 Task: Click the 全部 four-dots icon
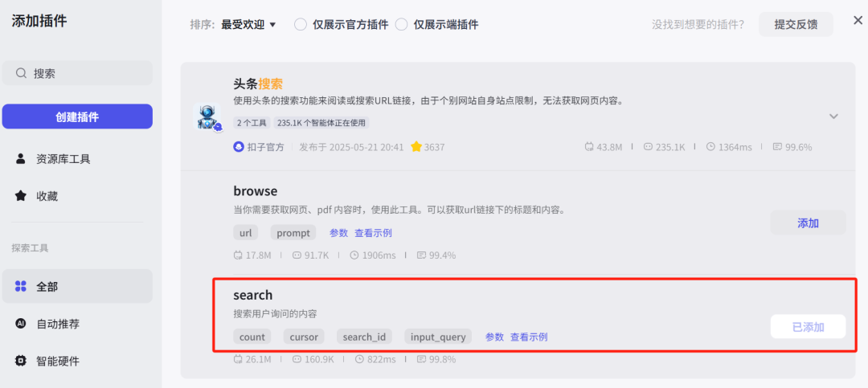pyautogui.click(x=20, y=286)
